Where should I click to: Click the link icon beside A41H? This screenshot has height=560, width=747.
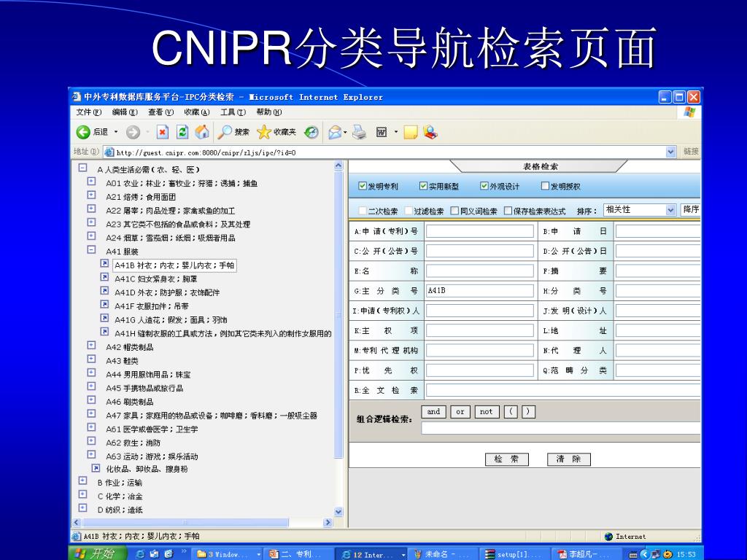click(x=104, y=332)
